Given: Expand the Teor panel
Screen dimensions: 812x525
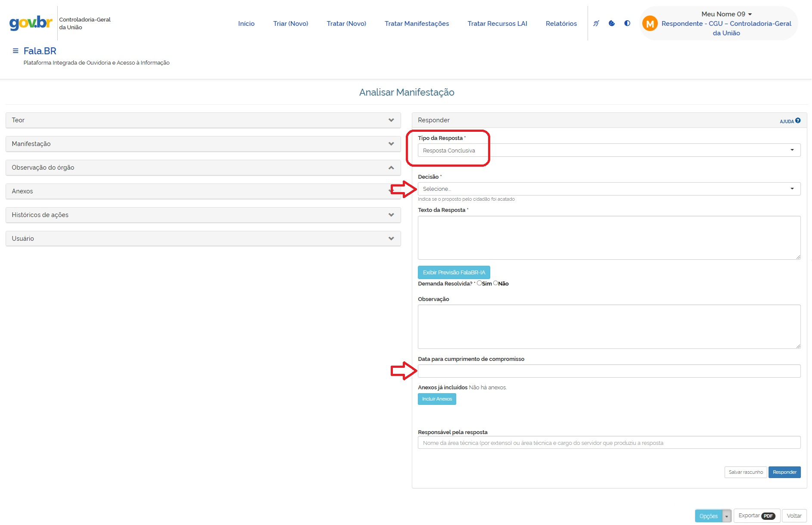Looking at the screenshot, I should pos(203,120).
